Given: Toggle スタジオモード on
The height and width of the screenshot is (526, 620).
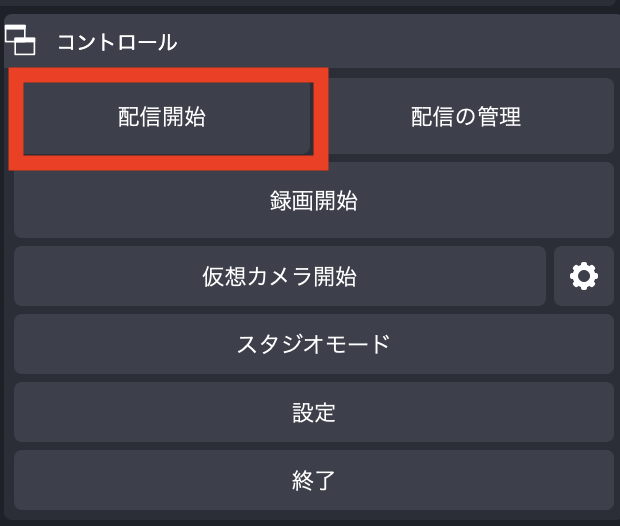Looking at the screenshot, I should (x=314, y=344).
